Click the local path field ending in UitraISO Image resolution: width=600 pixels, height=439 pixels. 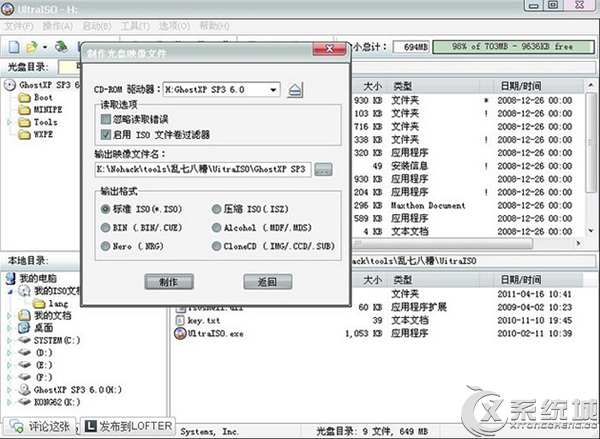(x=473, y=261)
